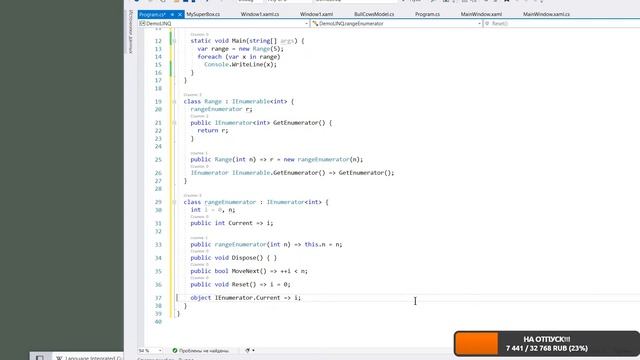This screenshot has height=360, width=640.
Task: Click line number 28 in the gutter
Action: pyautogui.click(x=158, y=189)
